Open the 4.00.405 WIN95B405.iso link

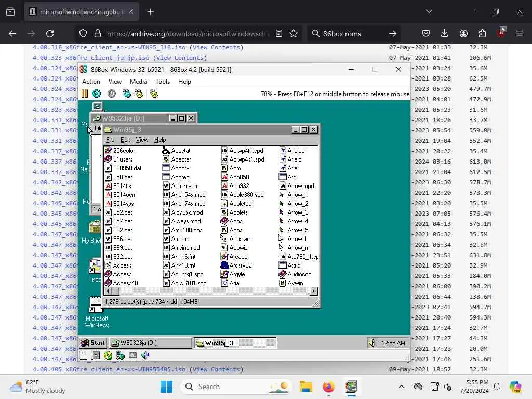pyautogui.click(x=109, y=369)
